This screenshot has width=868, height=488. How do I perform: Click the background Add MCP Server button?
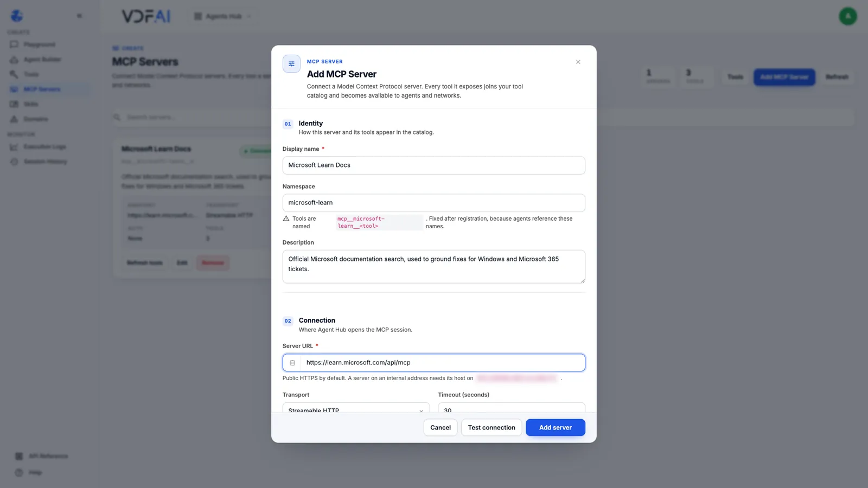(784, 77)
